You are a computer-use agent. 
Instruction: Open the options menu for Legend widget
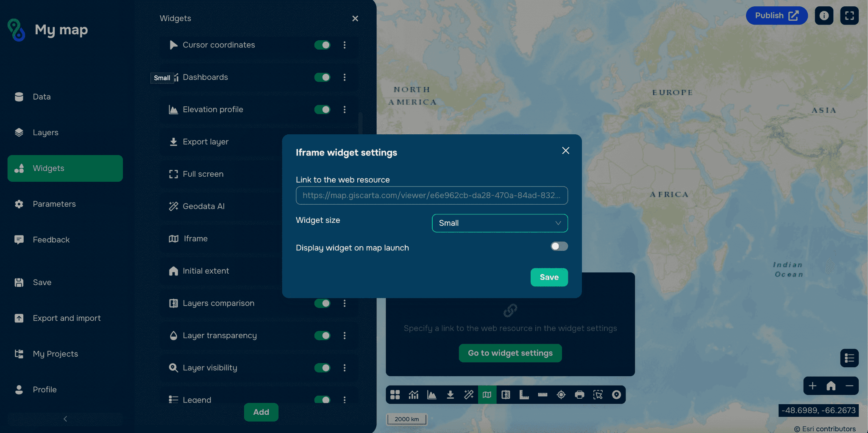345,400
